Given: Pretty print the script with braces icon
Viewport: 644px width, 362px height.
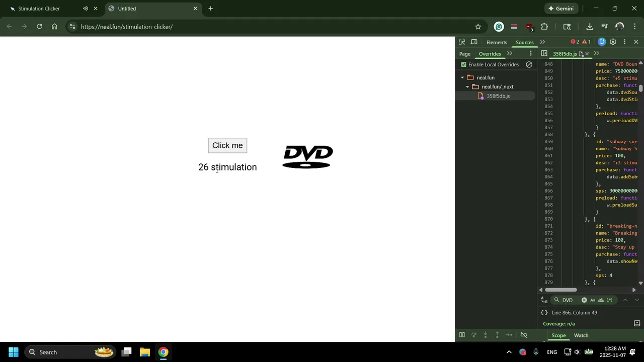Looking at the screenshot, I should 544,313.
